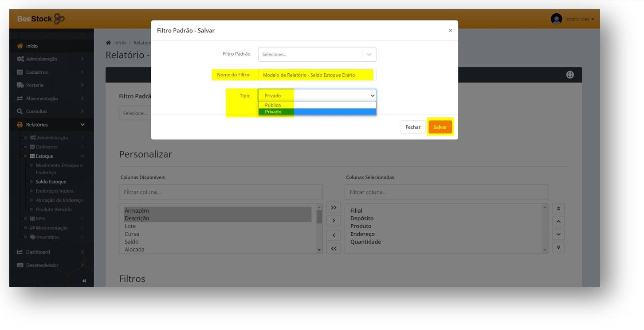Image resolution: width=644 pixels, height=330 pixels.
Task: Open the user avatar account menu
Action: click(x=556, y=19)
